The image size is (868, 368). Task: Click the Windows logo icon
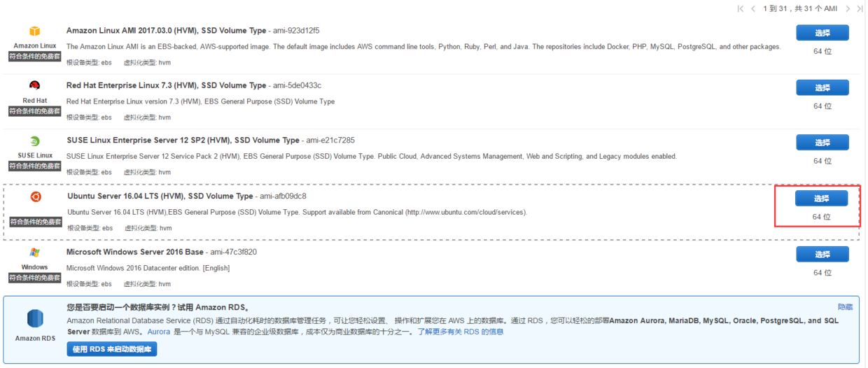click(34, 252)
